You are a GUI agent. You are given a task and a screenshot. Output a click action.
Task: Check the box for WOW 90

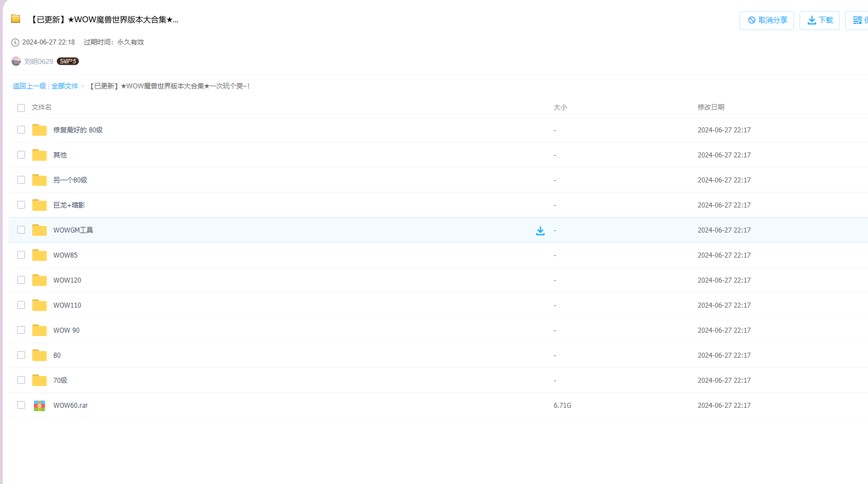[x=21, y=330]
